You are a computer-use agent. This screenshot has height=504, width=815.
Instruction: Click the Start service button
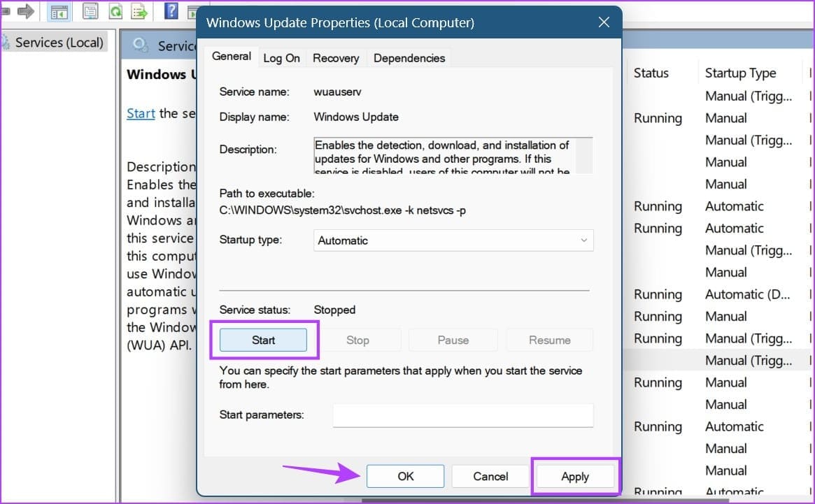pyautogui.click(x=263, y=340)
